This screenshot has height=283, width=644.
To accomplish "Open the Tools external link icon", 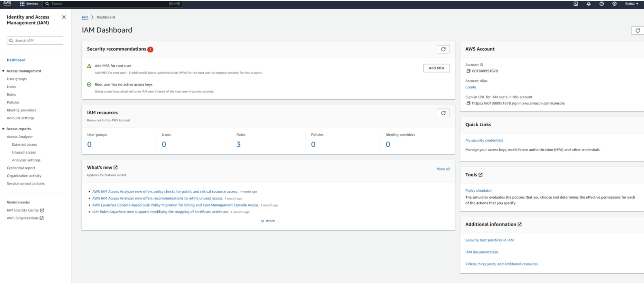I will 480,175.
